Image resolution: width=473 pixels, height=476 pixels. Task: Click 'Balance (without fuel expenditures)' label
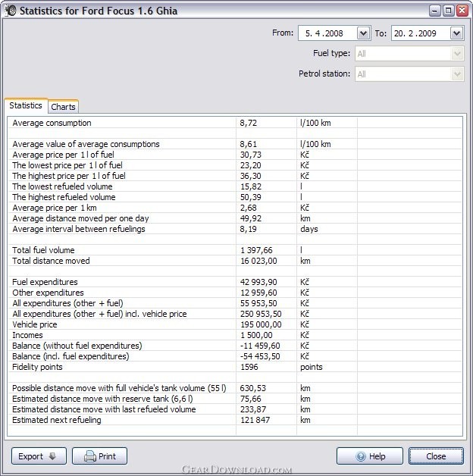(77, 346)
